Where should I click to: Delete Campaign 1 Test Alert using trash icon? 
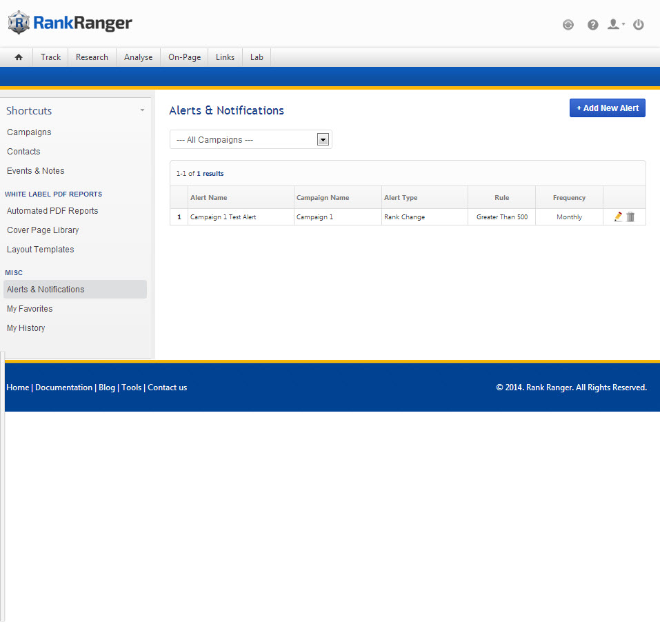coord(630,217)
